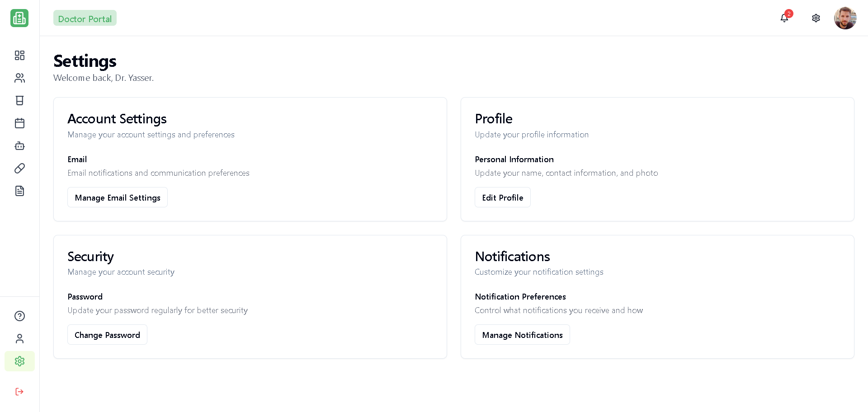Click the lab beaker sidebar icon
This screenshot has width=868, height=412.
(x=19, y=100)
